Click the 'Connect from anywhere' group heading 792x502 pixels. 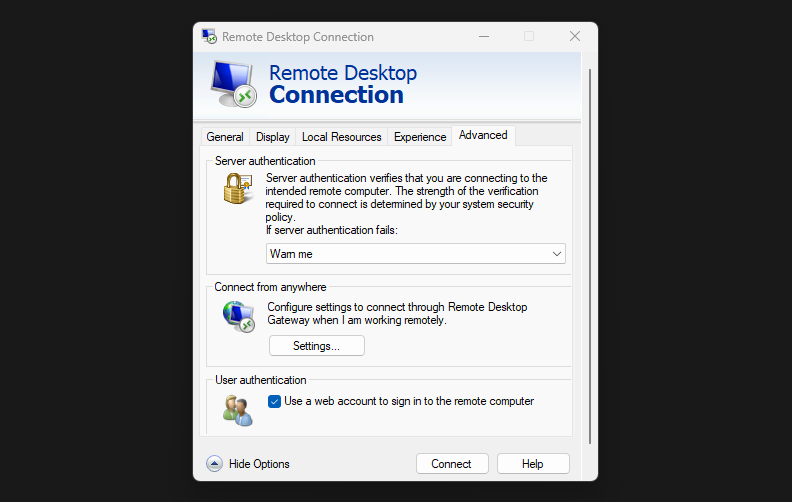click(270, 287)
